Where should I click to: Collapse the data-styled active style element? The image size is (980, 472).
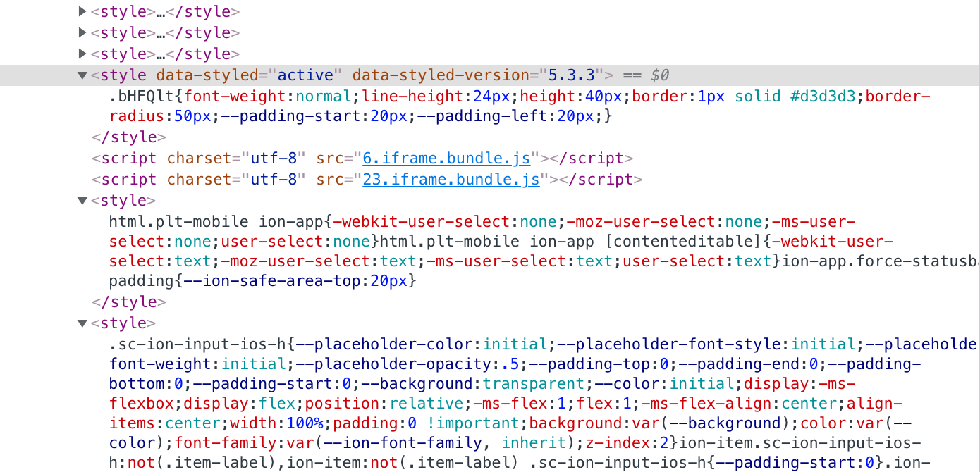(82, 75)
